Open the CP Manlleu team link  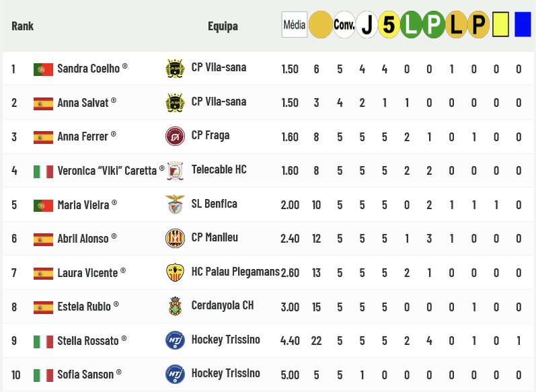tap(215, 238)
